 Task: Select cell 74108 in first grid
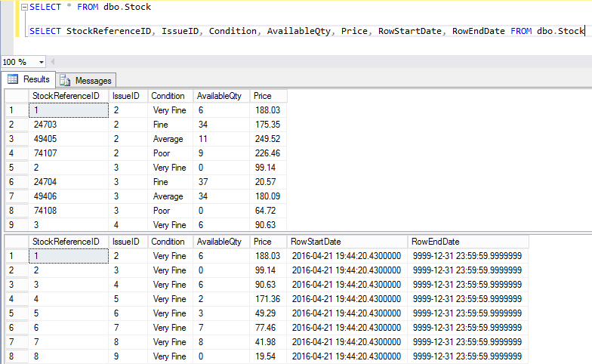69,211
